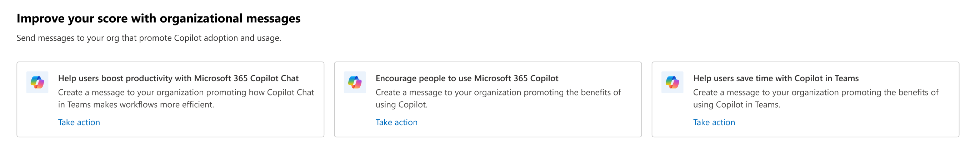Screen dimensions: 980x167
Task: Open 'Take action' under Encourage people to use Copilot
Action: tap(396, 122)
